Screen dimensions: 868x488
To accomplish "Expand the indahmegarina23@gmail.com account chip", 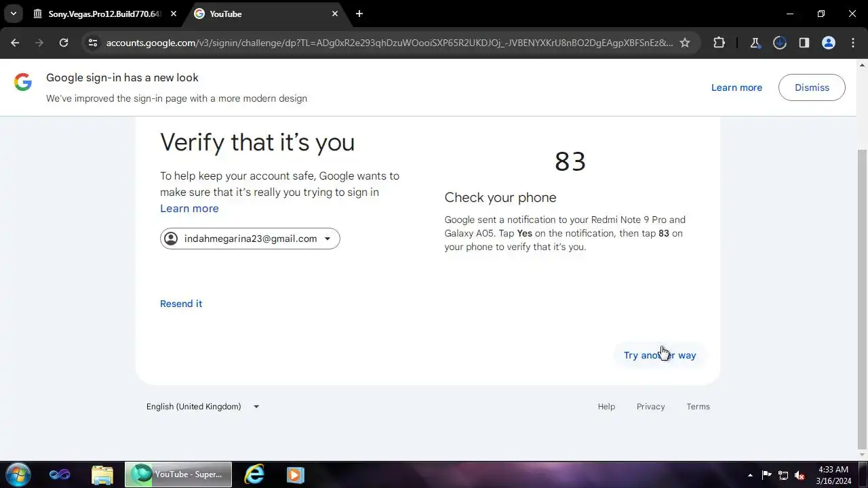I will [x=250, y=239].
